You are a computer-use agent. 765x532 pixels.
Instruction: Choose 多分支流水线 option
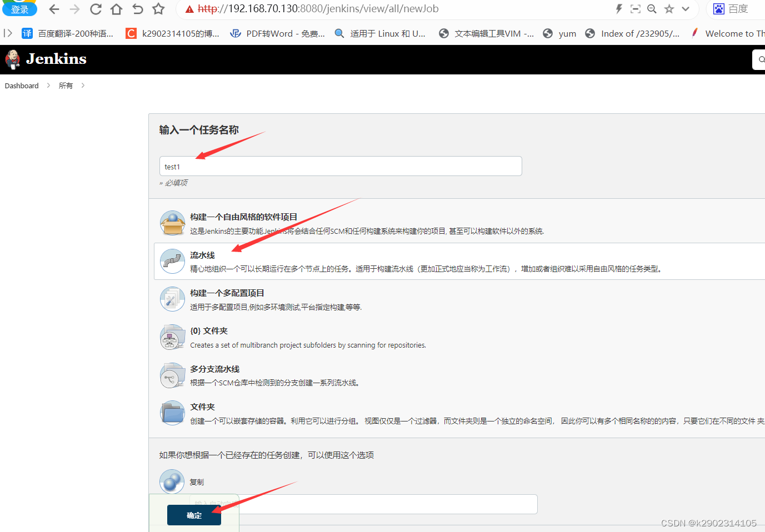215,369
